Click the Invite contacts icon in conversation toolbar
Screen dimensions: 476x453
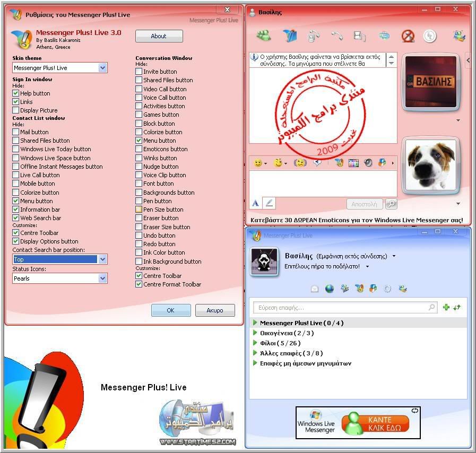[x=264, y=36]
